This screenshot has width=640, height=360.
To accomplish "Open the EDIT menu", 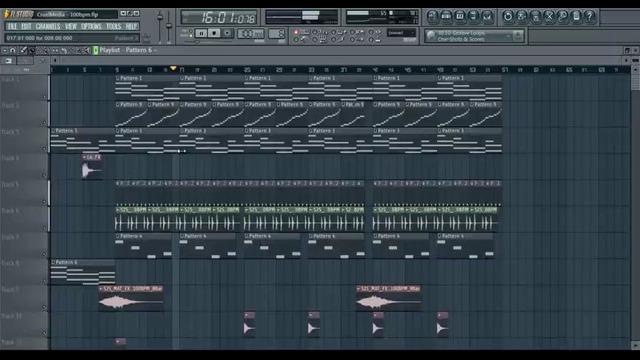I will (x=26, y=27).
